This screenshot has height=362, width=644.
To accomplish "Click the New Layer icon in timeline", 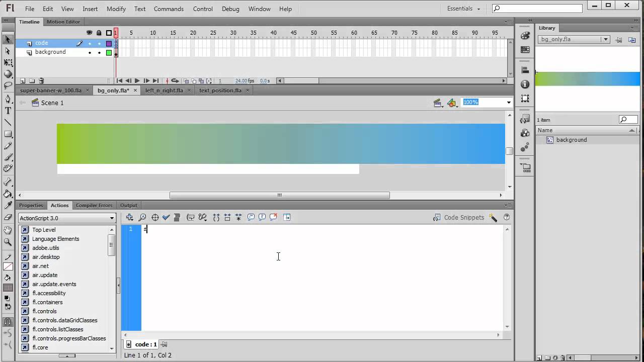I will pos(23,80).
